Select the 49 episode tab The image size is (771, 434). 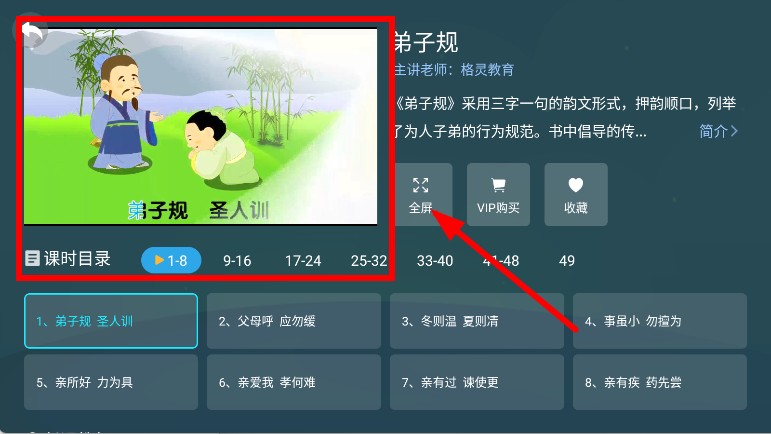pyautogui.click(x=566, y=260)
